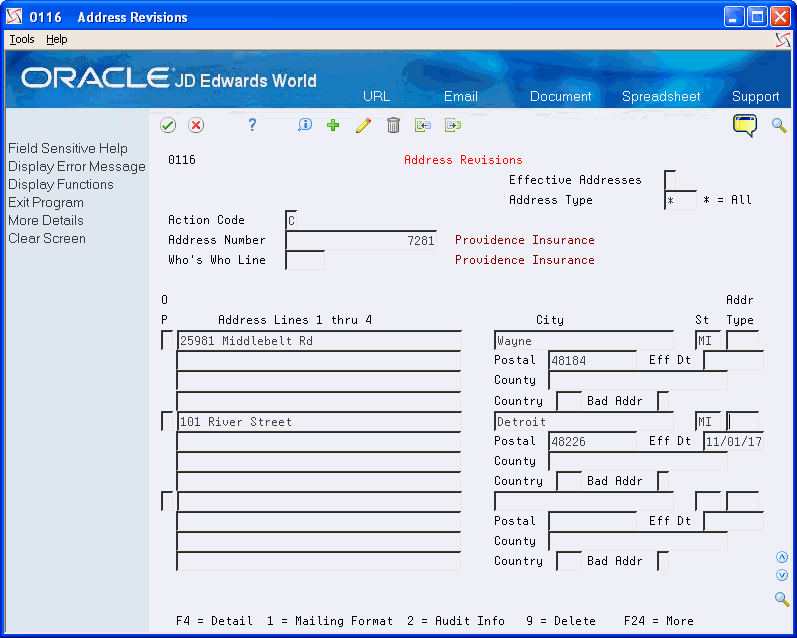Click the Who's Who Line field

[x=305, y=260]
